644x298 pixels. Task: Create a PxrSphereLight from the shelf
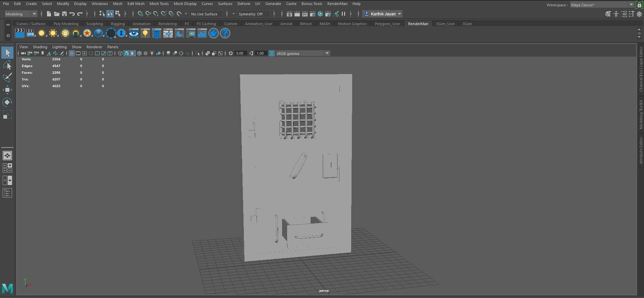pos(41,33)
